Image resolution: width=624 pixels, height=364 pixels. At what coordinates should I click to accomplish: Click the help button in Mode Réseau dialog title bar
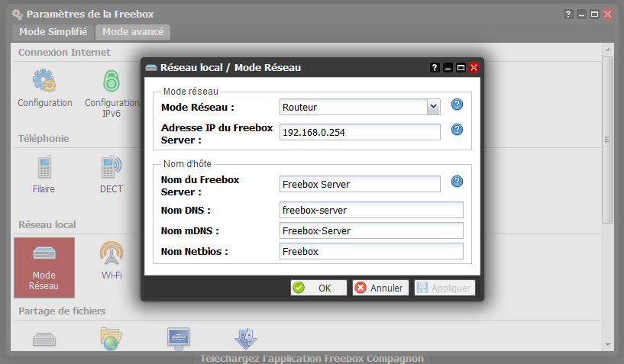(x=435, y=68)
